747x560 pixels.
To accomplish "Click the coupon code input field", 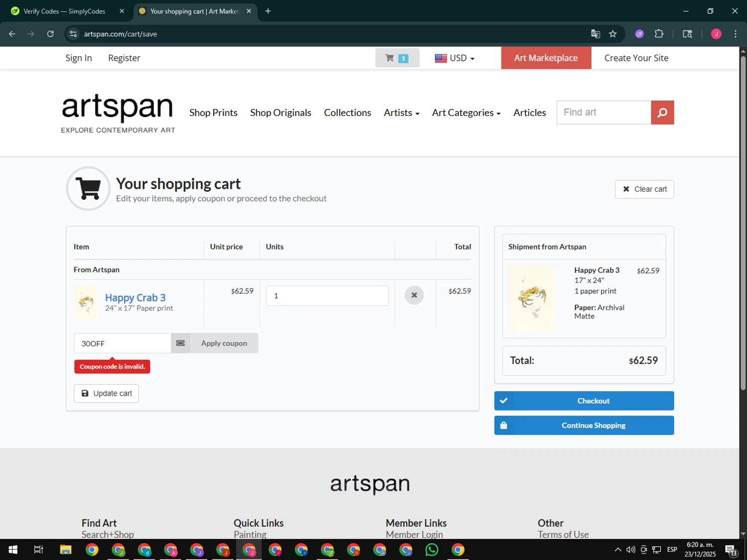I will pyautogui.click(x=123, y=343).
